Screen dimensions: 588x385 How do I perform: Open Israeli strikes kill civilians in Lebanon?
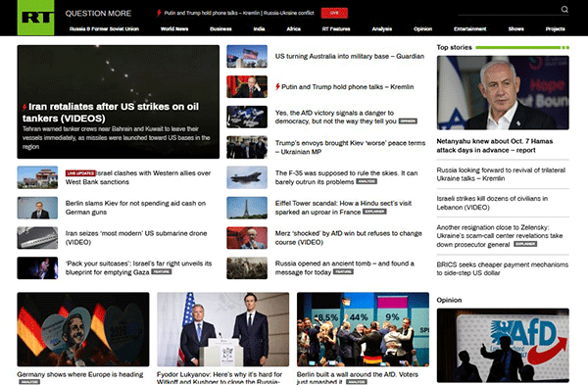click(x=492, y=203)
